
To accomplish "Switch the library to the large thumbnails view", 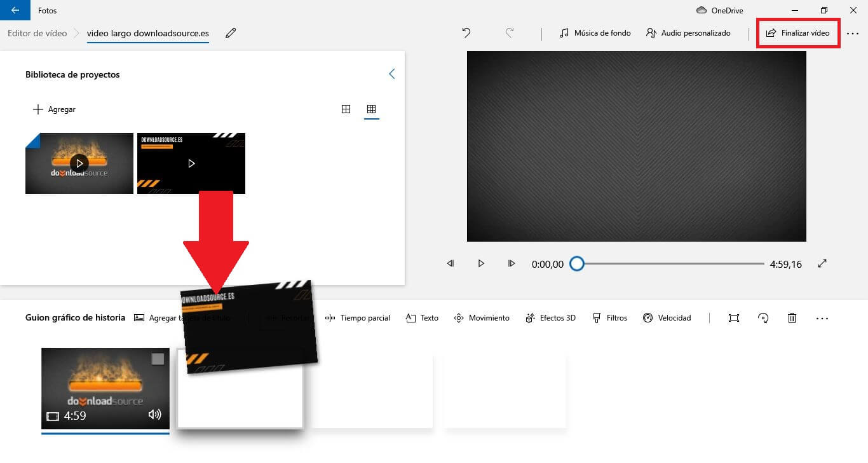I will point(346,109).
